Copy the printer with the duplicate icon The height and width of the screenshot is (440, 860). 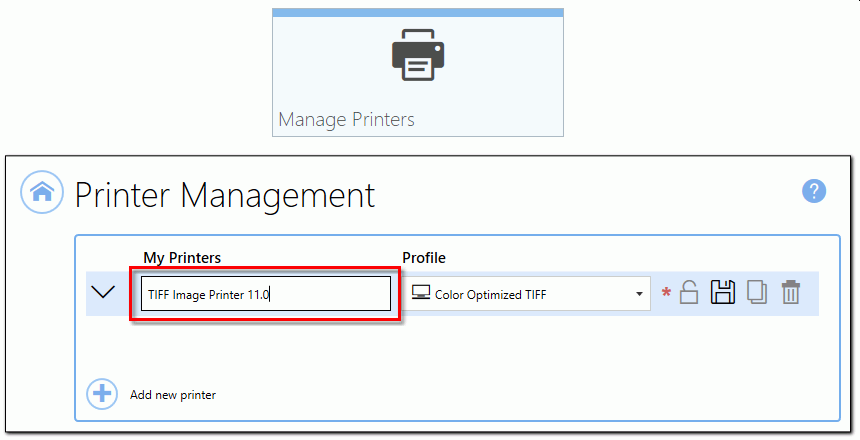tap(757, 292)
